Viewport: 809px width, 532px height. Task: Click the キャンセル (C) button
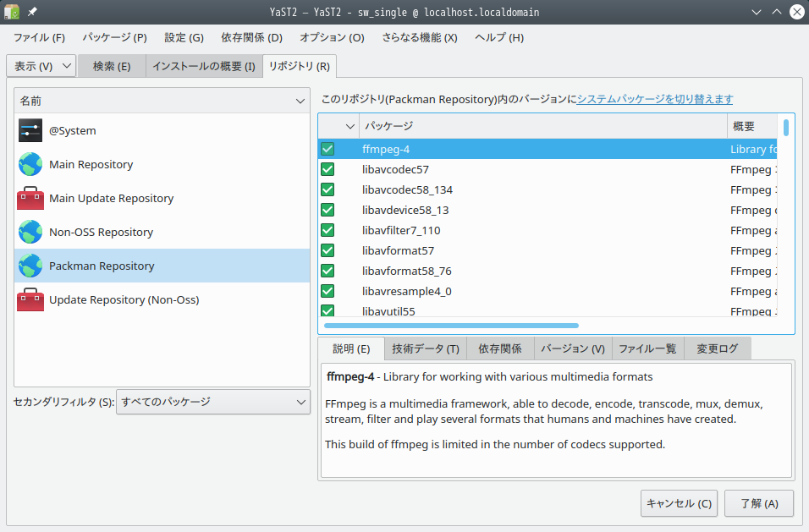tap(679, 503)
